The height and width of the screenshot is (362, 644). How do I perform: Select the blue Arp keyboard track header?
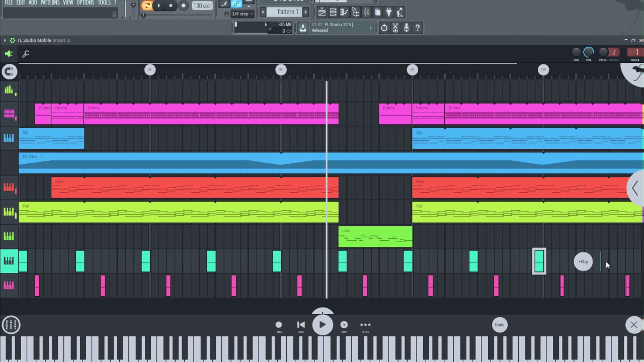[x=9, y=138]
